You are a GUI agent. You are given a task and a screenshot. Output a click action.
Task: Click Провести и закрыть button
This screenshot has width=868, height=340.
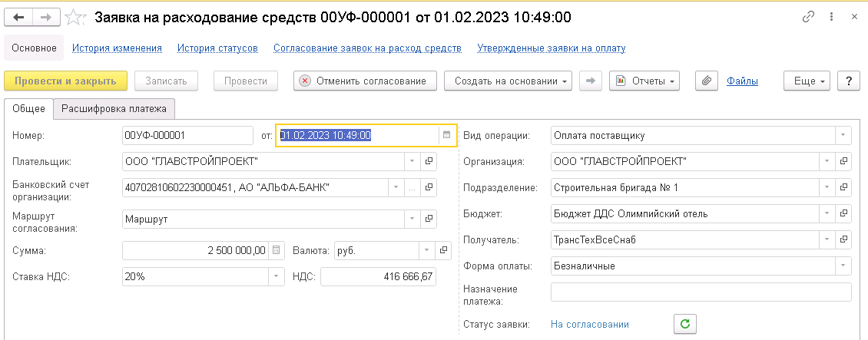pos(66,81)
